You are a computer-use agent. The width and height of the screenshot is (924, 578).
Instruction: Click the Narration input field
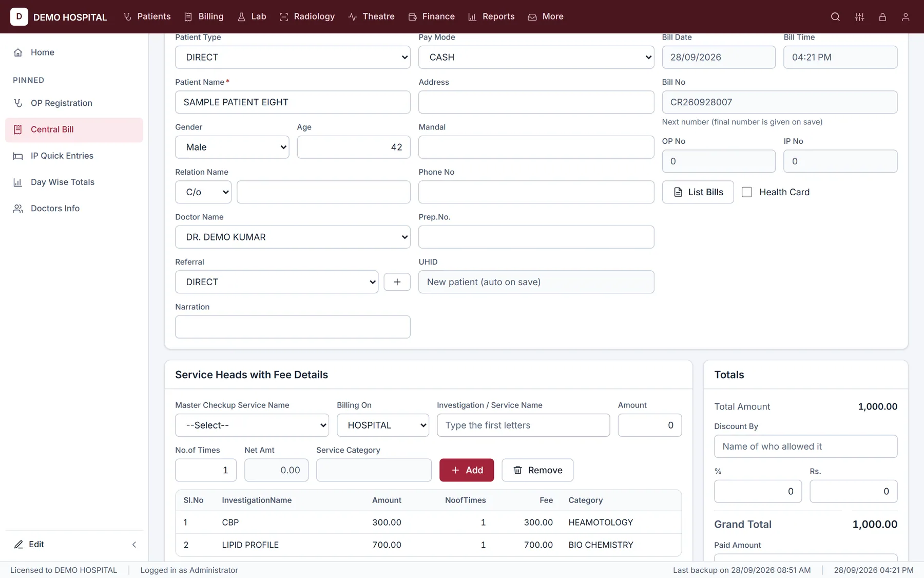pyautogui.click(x=293, y=327)
